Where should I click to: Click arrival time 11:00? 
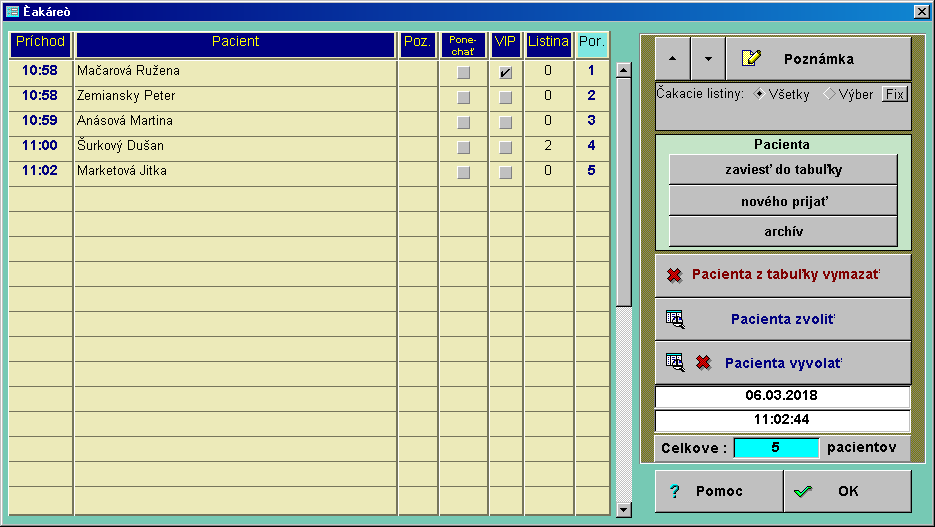pos(40,145)
